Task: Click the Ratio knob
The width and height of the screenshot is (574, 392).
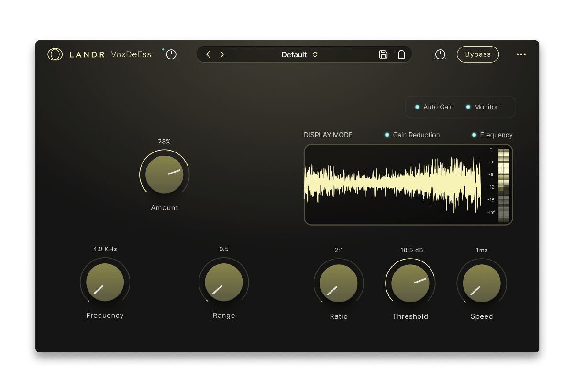Action: pyautogui.click(x=338, y=283)
